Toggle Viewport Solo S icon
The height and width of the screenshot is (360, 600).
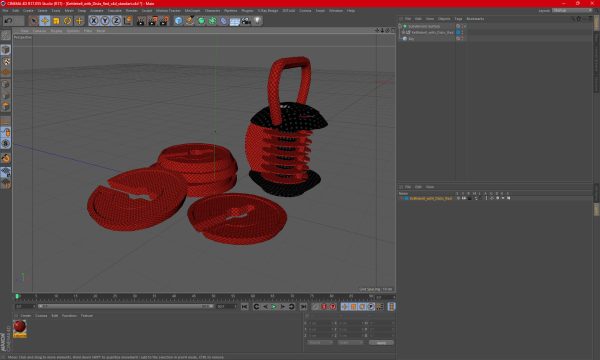(x=6, y=143)
